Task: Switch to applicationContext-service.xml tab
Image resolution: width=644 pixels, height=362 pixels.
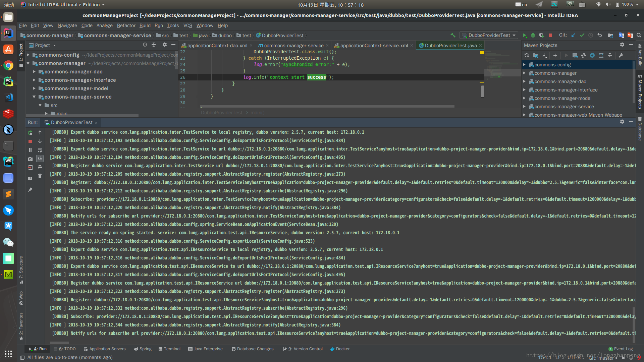Action: (374, 46)
